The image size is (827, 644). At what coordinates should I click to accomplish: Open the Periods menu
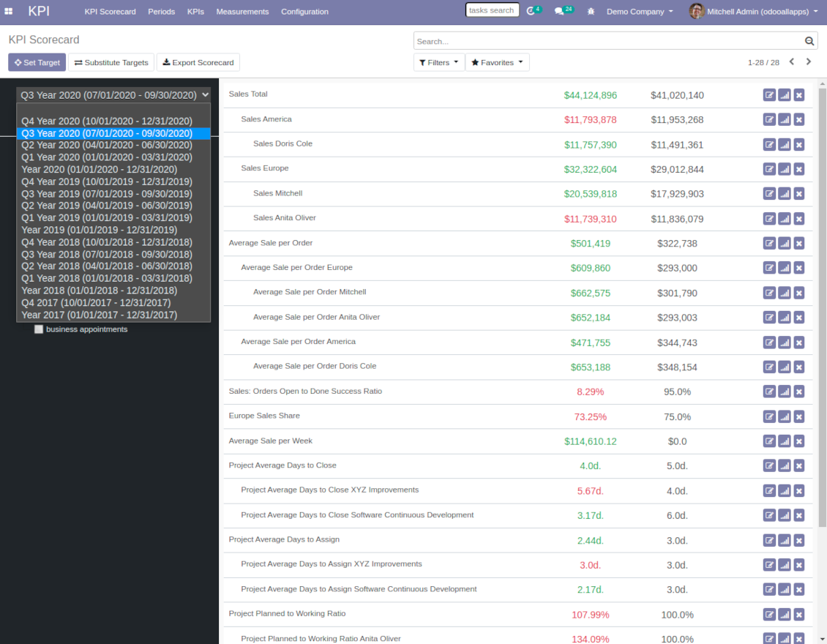coord(162,11)
